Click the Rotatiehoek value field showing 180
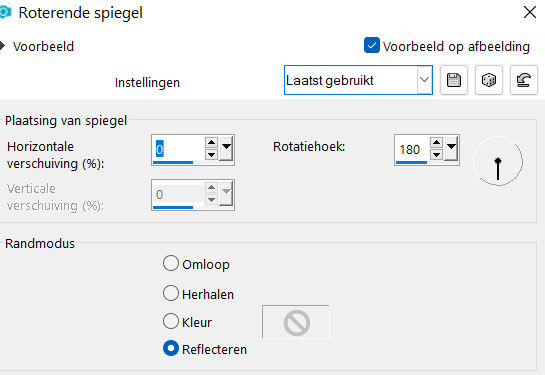 412,149
